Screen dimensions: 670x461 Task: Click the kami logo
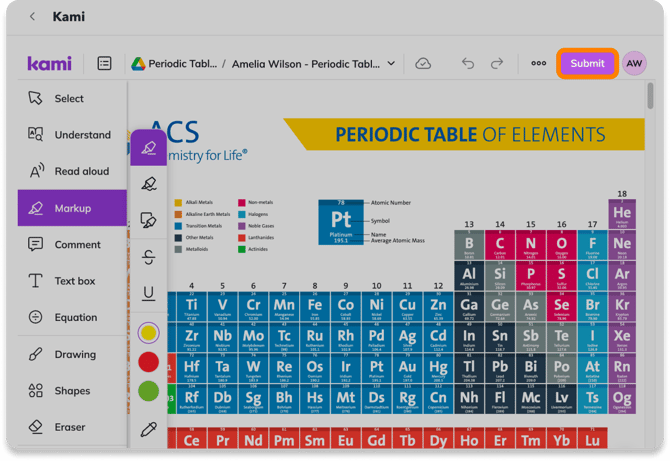[x=49, y=64]
